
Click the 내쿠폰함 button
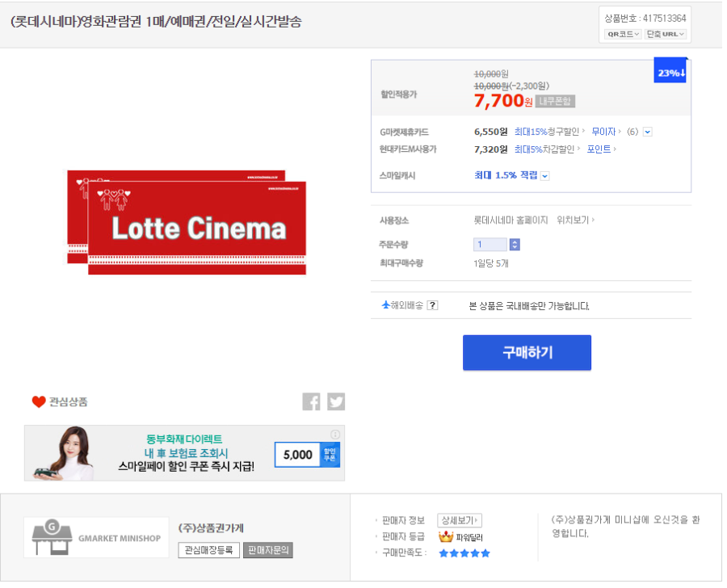pos(555,101)
